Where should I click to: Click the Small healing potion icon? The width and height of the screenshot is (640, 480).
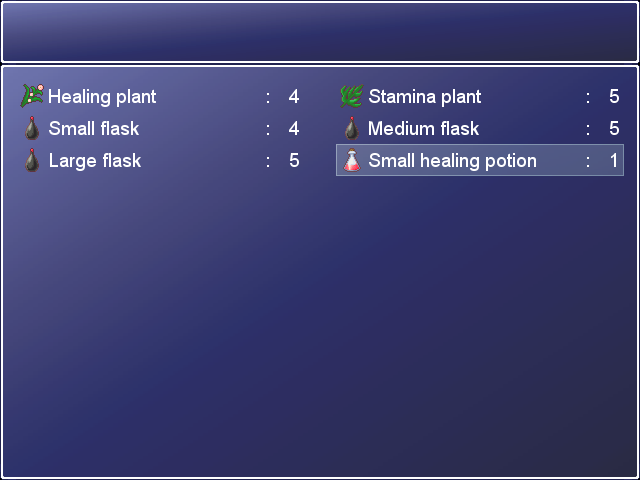click(x=351, y=160)
